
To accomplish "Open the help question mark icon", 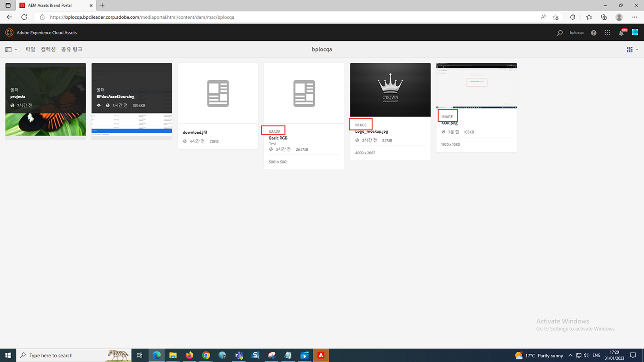I will click(593, 33).
